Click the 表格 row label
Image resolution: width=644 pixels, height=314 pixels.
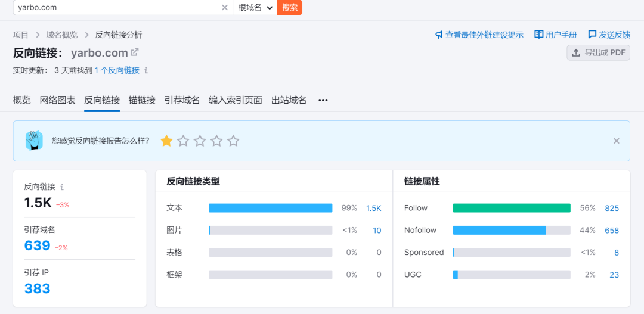174,253
